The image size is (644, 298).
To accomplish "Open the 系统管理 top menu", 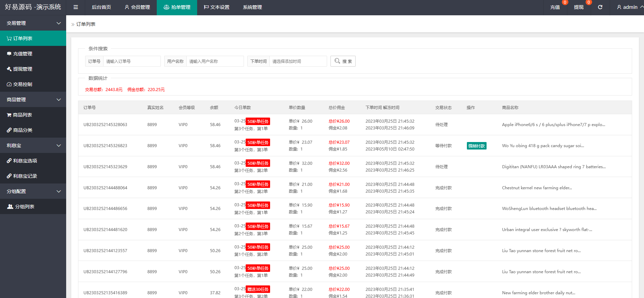I will click(252, 7).
